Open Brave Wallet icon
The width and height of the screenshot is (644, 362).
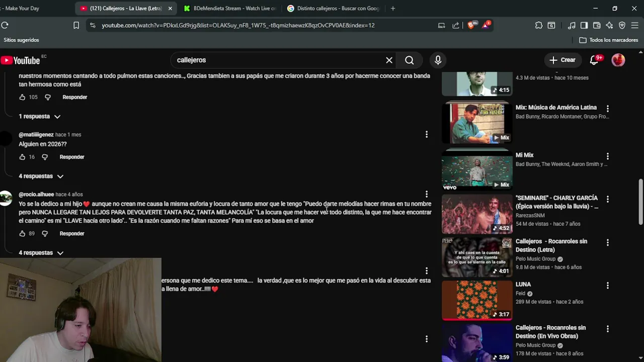tap(597, 25)
